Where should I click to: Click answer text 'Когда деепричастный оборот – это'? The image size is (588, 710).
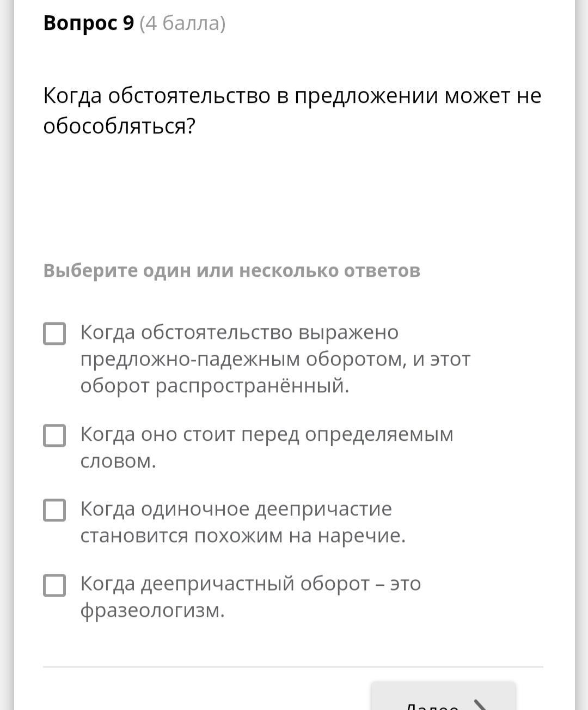(250, 584)
